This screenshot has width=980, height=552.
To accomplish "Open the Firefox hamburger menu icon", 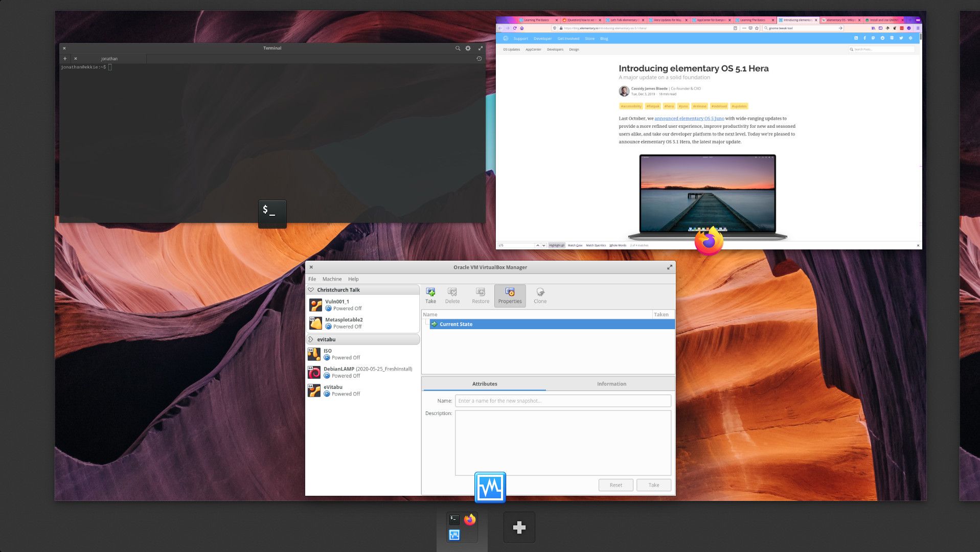I will tap(918, 28).
